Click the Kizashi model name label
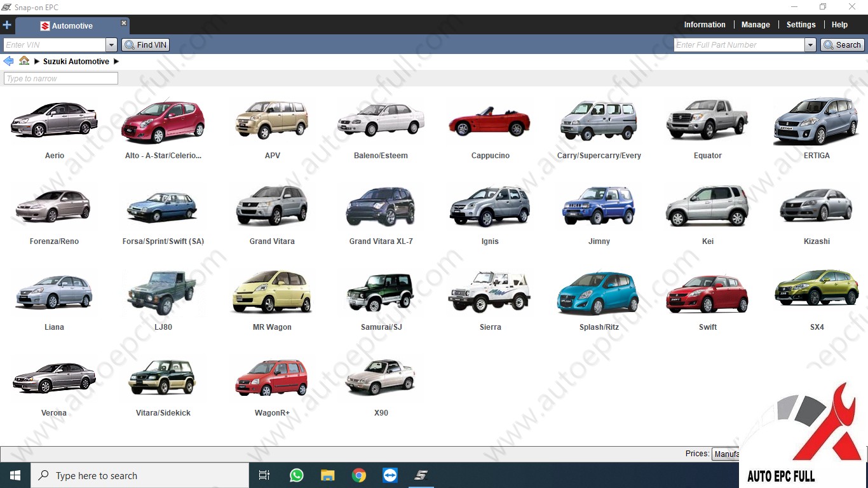Image resolution: width=868 pixels, height=488 pixels. coord(817,241)
